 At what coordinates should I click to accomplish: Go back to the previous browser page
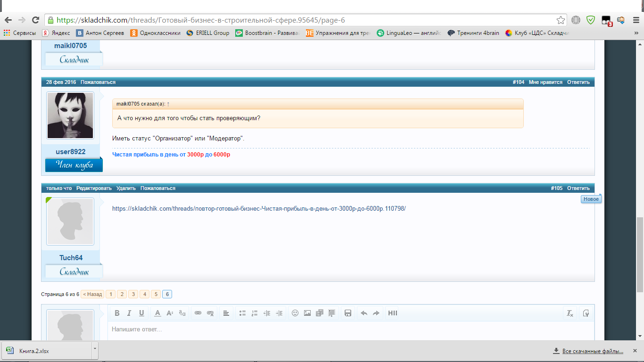click(8, 20)
